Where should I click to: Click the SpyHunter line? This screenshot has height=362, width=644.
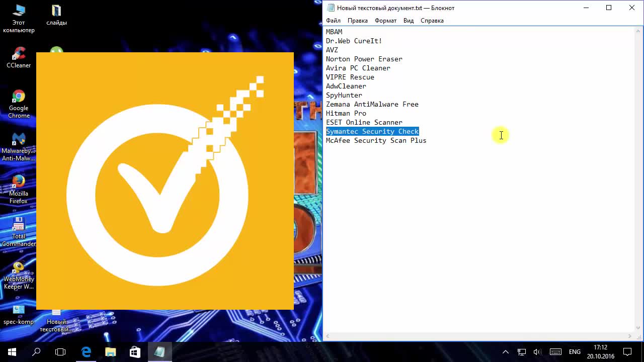[x=344, y=95]
